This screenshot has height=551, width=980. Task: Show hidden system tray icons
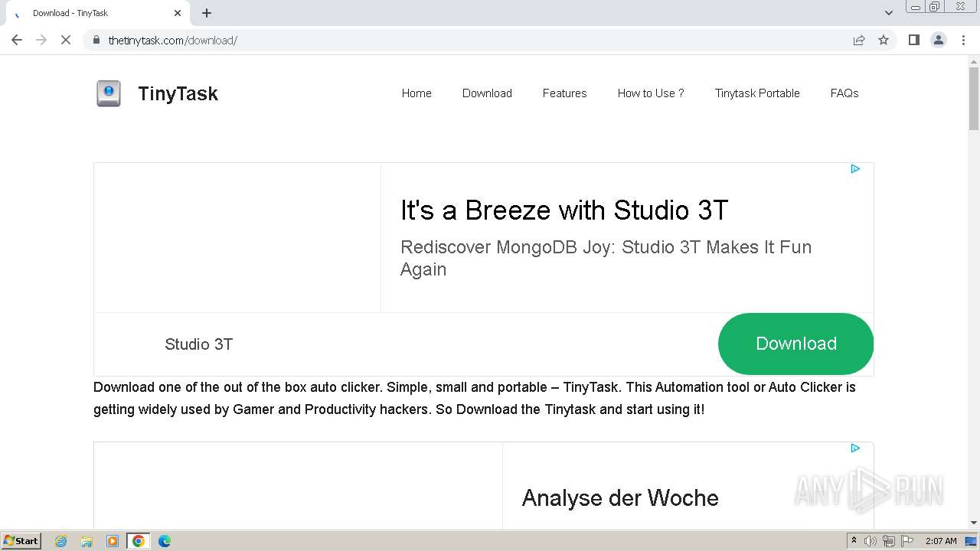pos(854,541)
